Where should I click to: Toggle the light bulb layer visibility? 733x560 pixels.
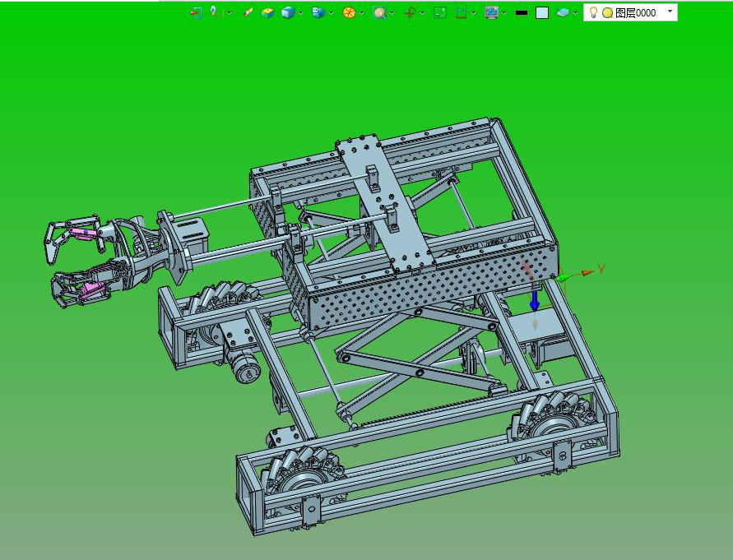tap(593, 12)
